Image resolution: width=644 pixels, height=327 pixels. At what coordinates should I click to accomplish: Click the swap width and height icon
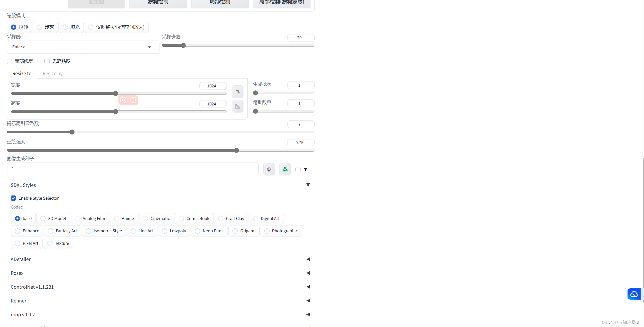coord(238,92)
